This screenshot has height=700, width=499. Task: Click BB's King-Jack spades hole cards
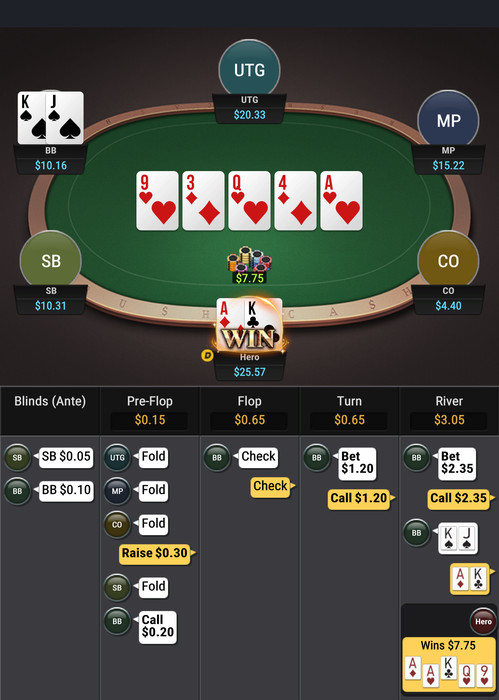[x=50, y=118]
